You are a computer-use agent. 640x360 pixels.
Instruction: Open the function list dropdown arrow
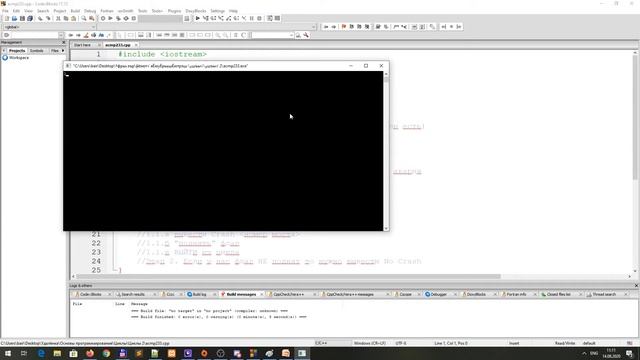(313, 27)
